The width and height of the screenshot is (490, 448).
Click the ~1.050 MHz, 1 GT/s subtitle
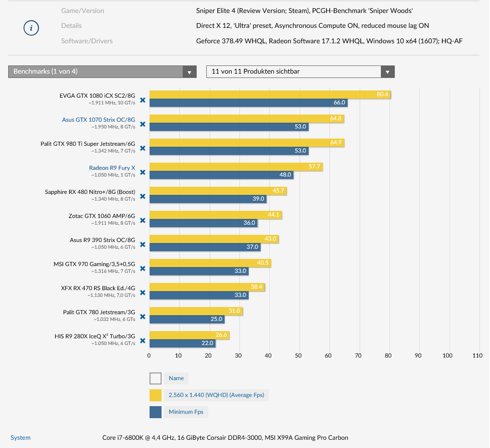113,175
